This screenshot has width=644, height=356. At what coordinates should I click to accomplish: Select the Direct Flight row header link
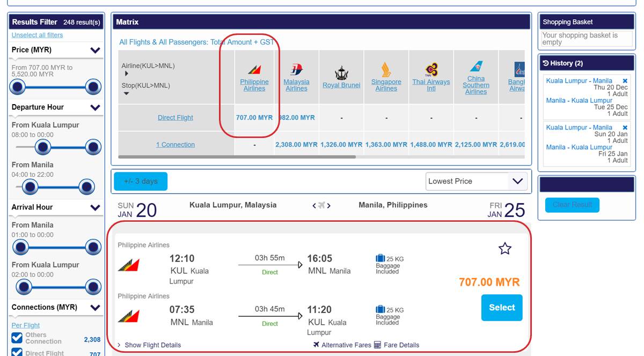click(175, 118)
